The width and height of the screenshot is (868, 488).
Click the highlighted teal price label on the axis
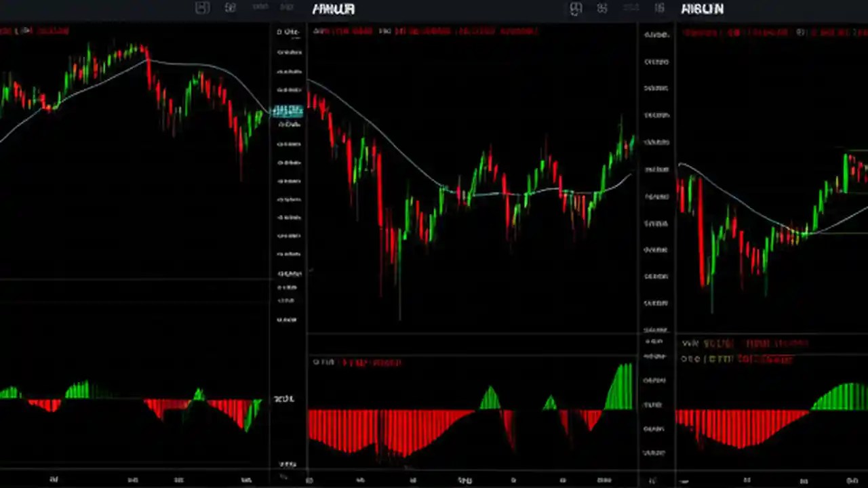(288, 110)
